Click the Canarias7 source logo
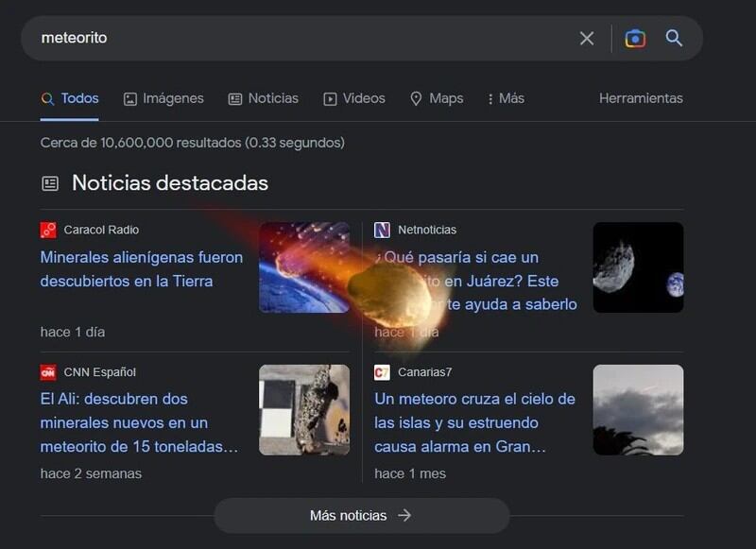This screenshot has width=756, height=549. coord(382,372)
